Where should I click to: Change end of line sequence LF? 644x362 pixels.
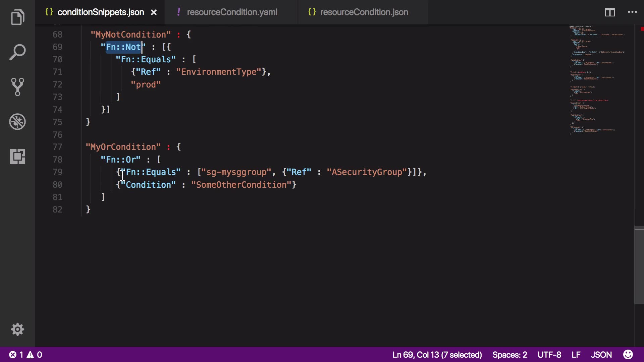coord(576,355)
